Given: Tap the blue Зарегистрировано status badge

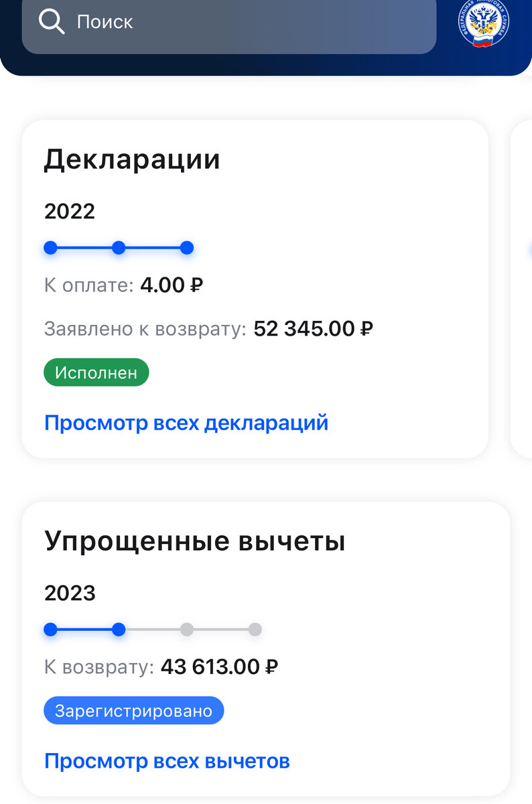Looking at the screenshot, I should [x=134, y=710].
